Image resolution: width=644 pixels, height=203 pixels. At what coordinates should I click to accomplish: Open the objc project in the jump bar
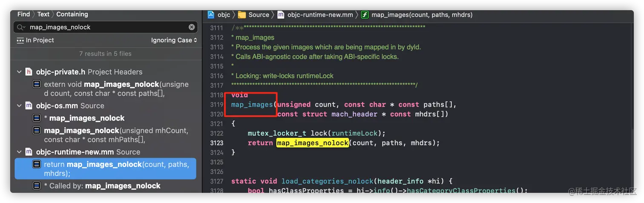coord(224,15)
